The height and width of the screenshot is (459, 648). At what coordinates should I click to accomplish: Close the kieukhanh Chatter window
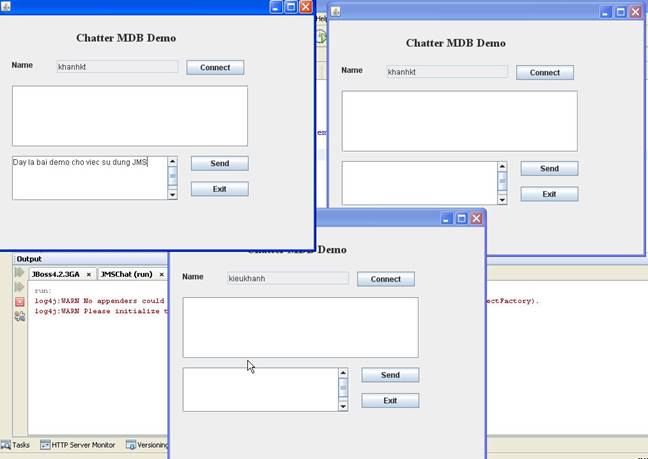click(x=476, y=218)
